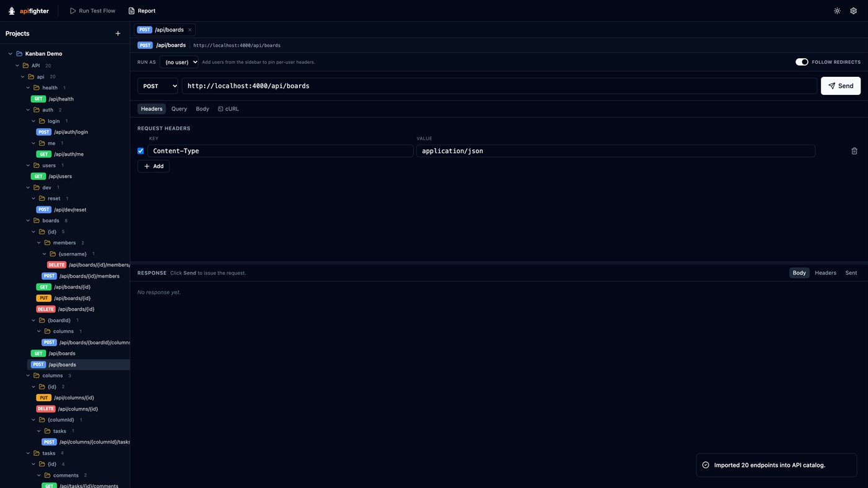
Task: Add new project with plus icon
Action: tap(118, 33)
